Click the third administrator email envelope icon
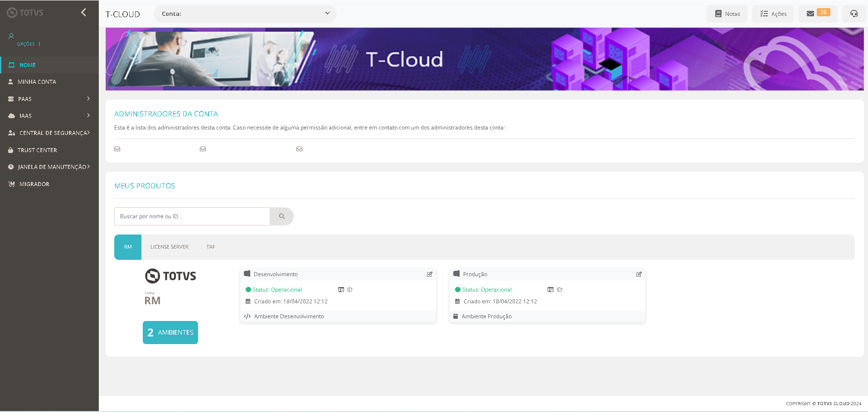This screenshot has height=412, width=868. 300,149
